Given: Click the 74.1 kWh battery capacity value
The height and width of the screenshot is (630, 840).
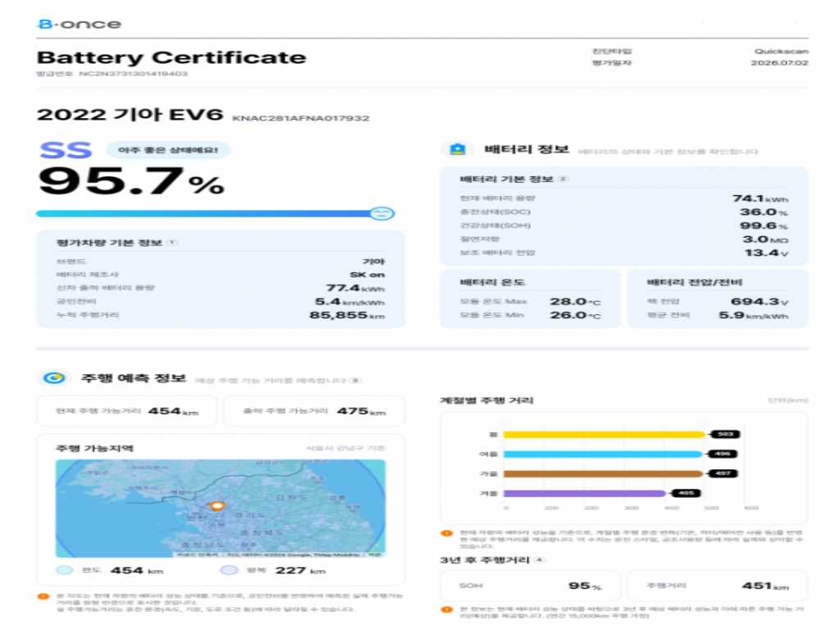Looking at the screenshot, I should click(760, 199).
